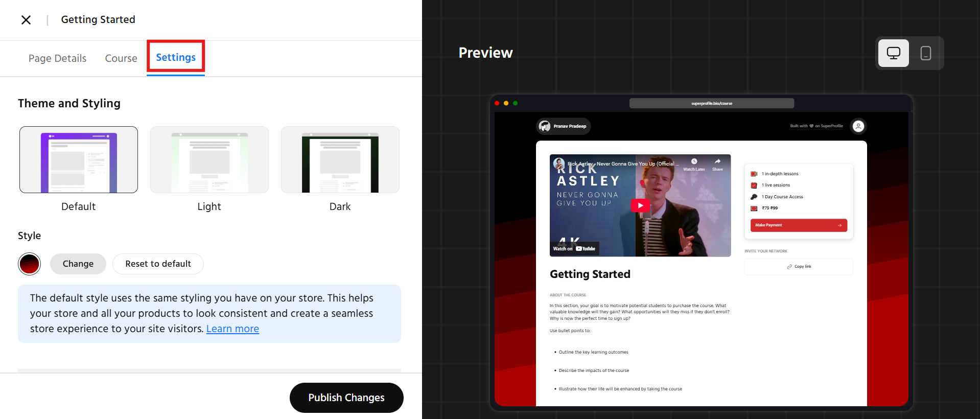Select the Settings tab
980x419 pixels.
click(176, 57)
